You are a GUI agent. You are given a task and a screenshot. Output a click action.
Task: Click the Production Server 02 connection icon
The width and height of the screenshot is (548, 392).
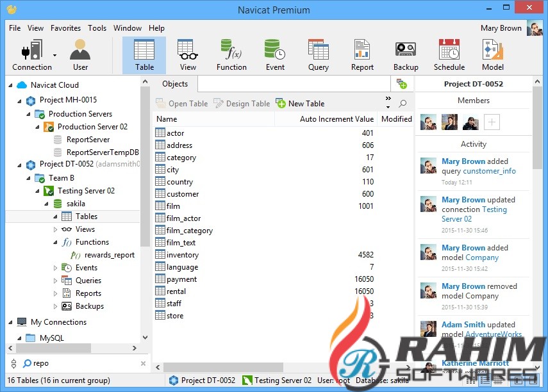(x=49, y=126)
